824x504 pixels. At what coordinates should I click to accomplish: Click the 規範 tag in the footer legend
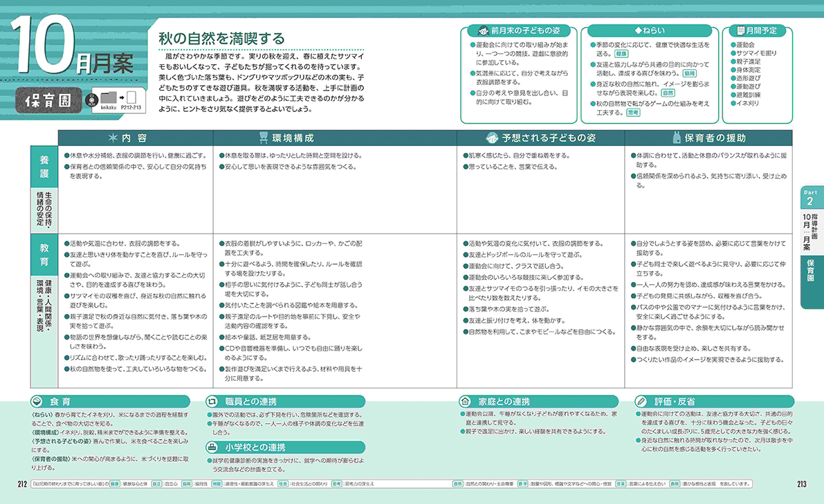coord(217,484)
